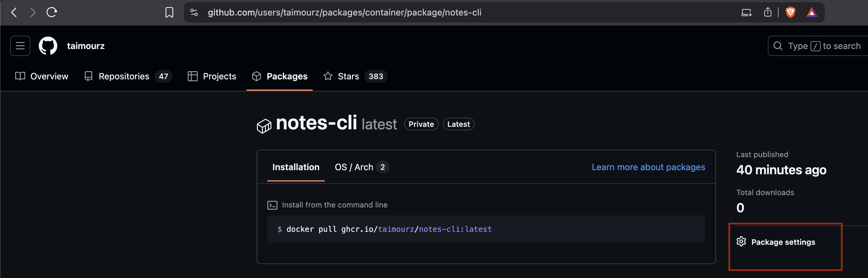Viewport: 868px width, 278px height.
Task: Open Brave Shields lion icon
Action: pos(790,12)
